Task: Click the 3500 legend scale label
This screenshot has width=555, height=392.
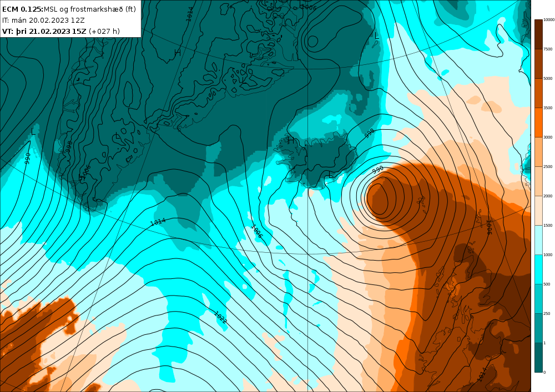Action: click(548, 108)
